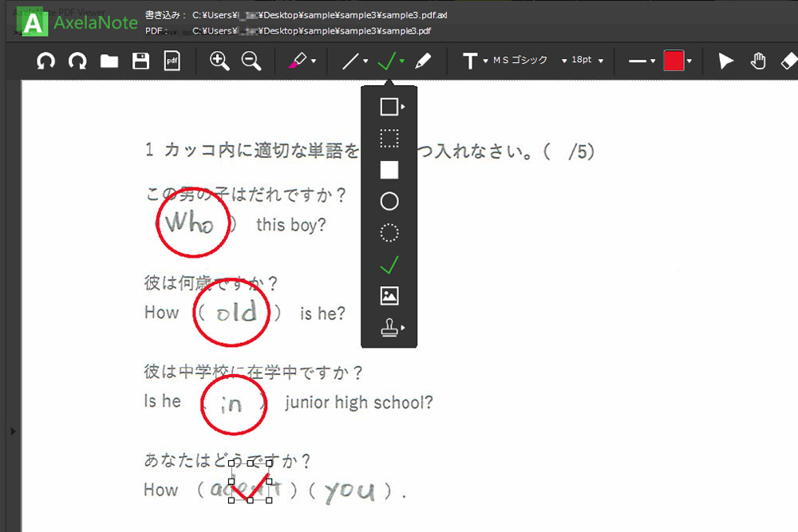
Task: Open the text tool dropdown arrow
Action: tap(485, 61)
